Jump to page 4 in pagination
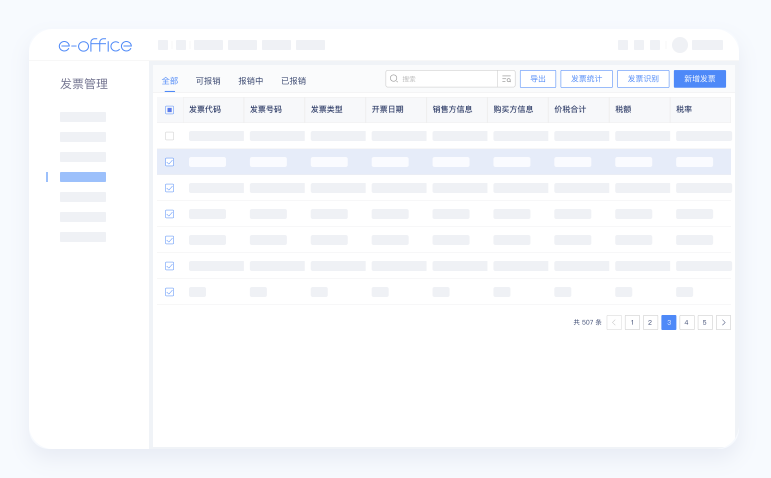This screenshot has height=478, width=771. pos(687,322)
